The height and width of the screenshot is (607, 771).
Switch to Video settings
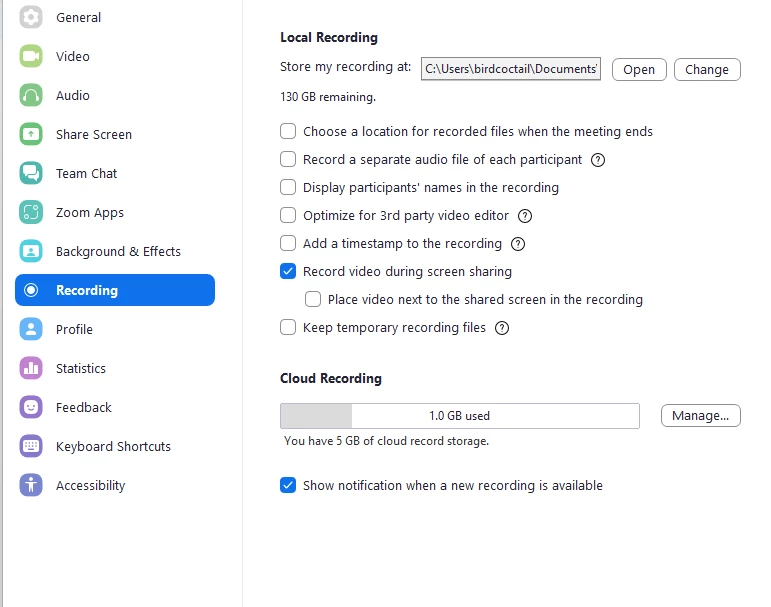(115, 56)
